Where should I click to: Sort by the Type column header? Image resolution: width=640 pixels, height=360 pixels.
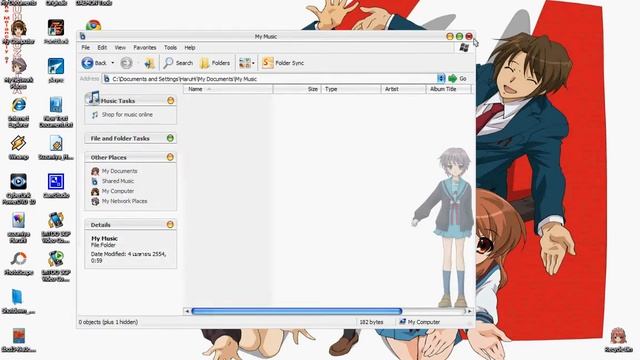tap(351, 89)
